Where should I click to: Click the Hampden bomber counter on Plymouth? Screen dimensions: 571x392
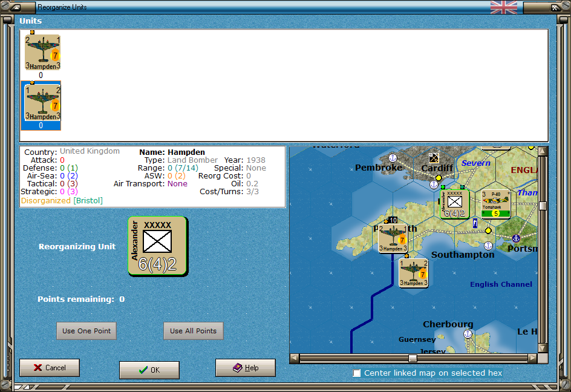click(x=393, y=238)
